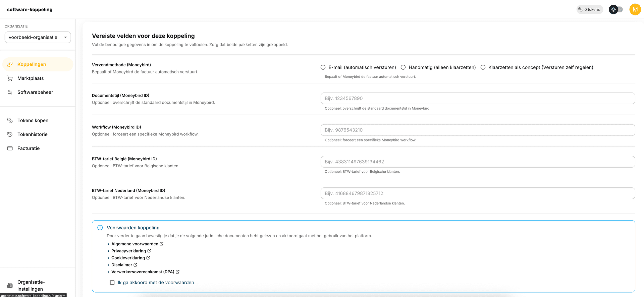Go to Tokenhistorie in the sidebar
Image resolution: width=644 pixels, height=297 pixels.
[x=33, y=134]
